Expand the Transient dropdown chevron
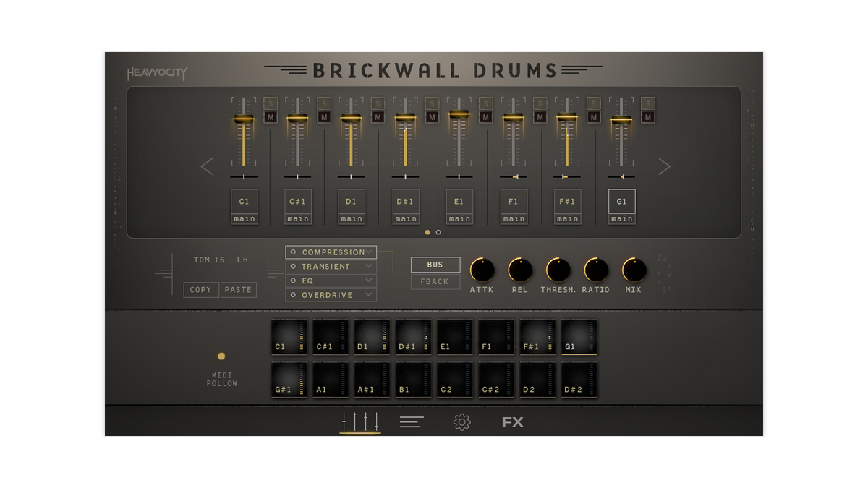The height and width of the screenshot is (488, 868). [369, 266]
